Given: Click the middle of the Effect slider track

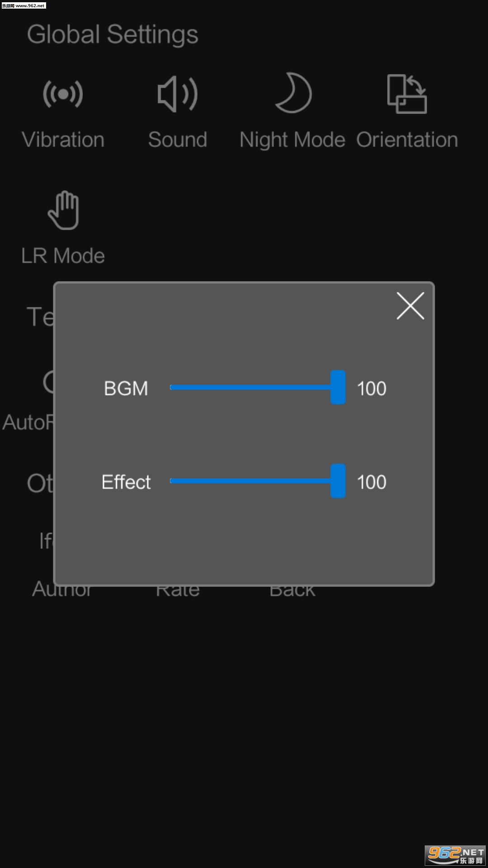Looking at the screenshot, I should pos(251,481).
